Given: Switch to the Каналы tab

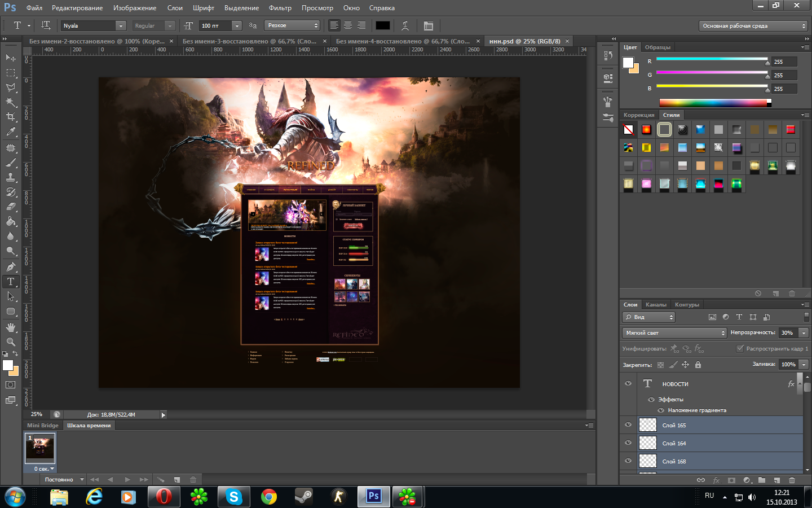Looking at the screenshot, I should [x=656, y=305].
